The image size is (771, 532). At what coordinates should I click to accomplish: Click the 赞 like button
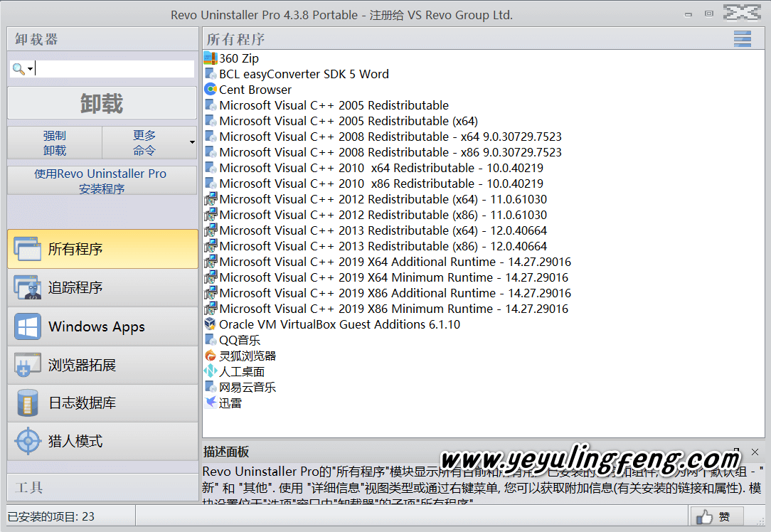716,517
